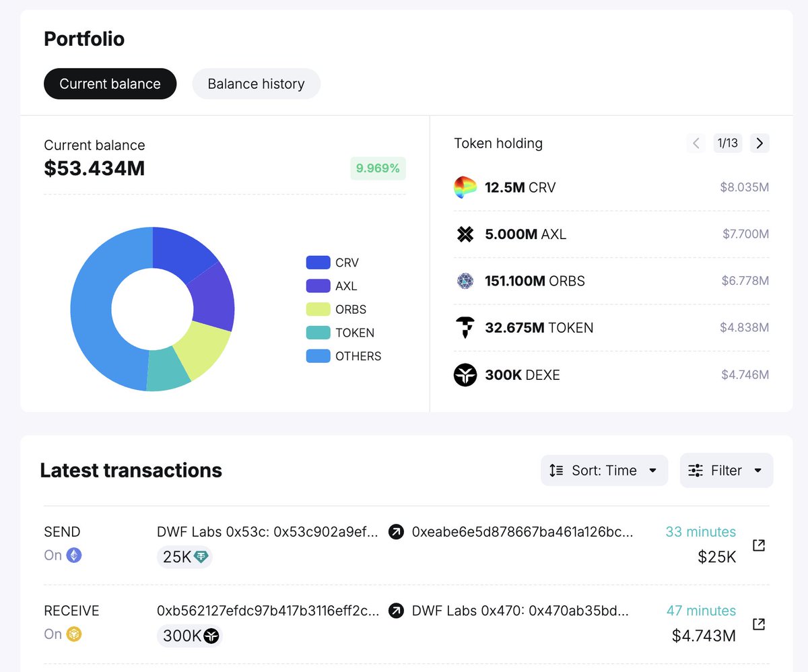Select the DEXE token logo

[464, 375]
